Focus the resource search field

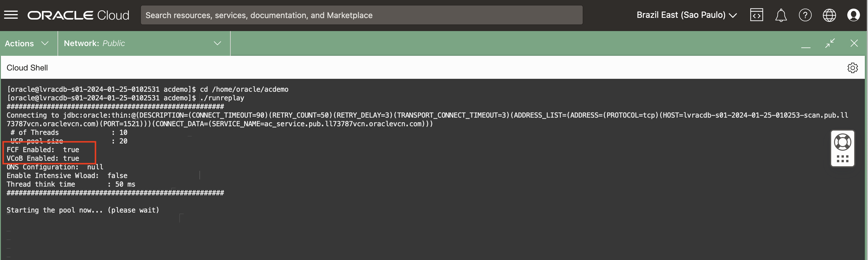pos(361,15)
